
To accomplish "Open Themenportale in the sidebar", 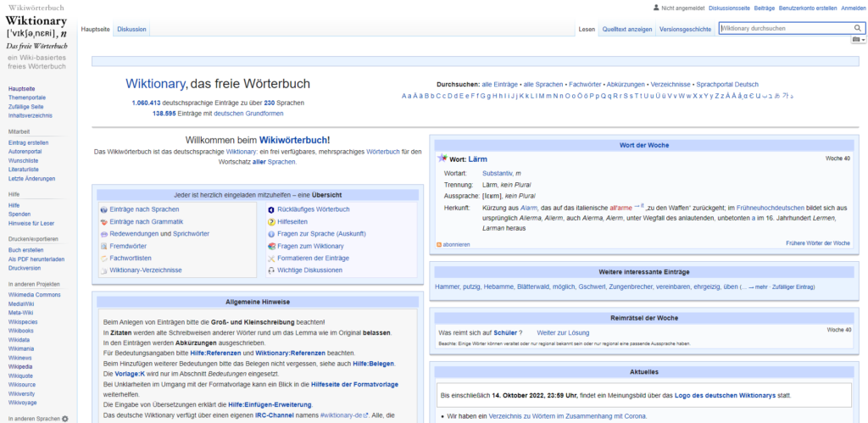I will tap(27, 98).
